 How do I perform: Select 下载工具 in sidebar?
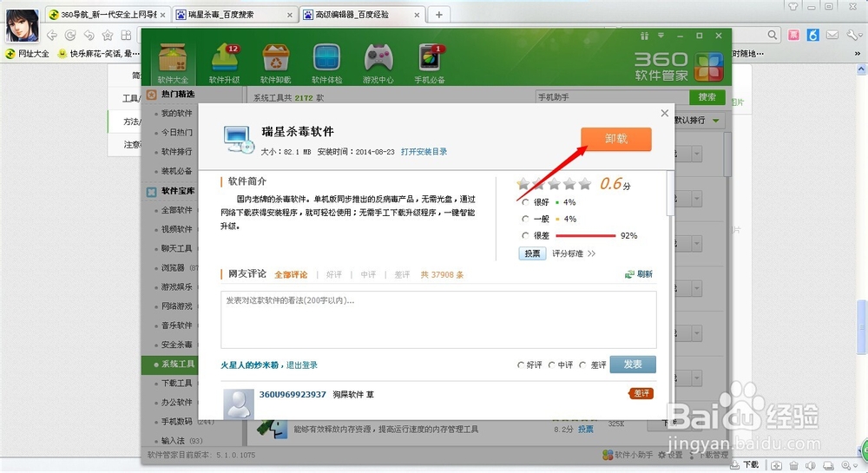pyautogui.click(x=176, y=383)
